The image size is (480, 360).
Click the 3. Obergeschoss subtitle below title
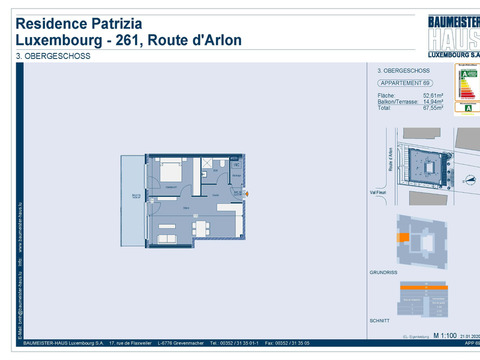(53, 56)
